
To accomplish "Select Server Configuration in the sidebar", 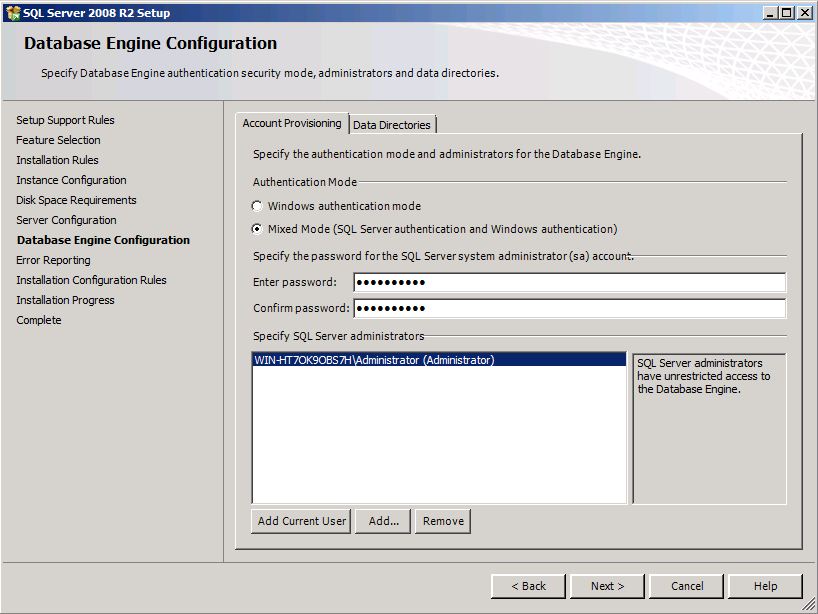I will [x=66, y=220].
